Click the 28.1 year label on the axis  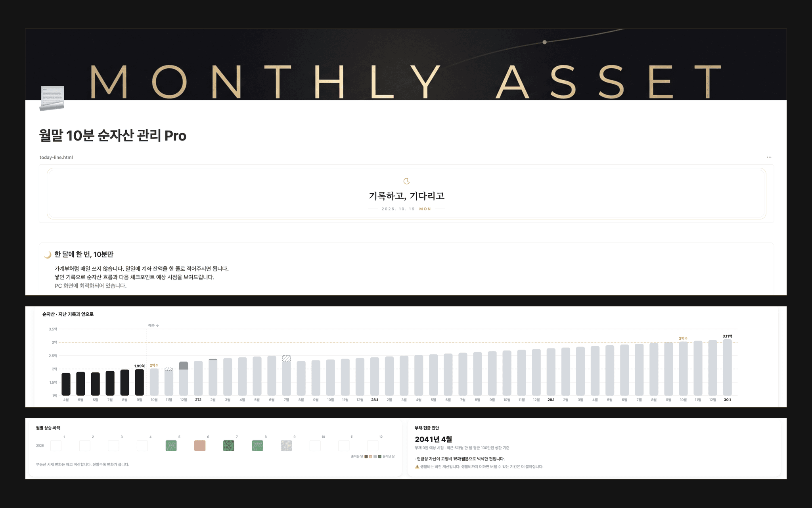tap(374, 400)
